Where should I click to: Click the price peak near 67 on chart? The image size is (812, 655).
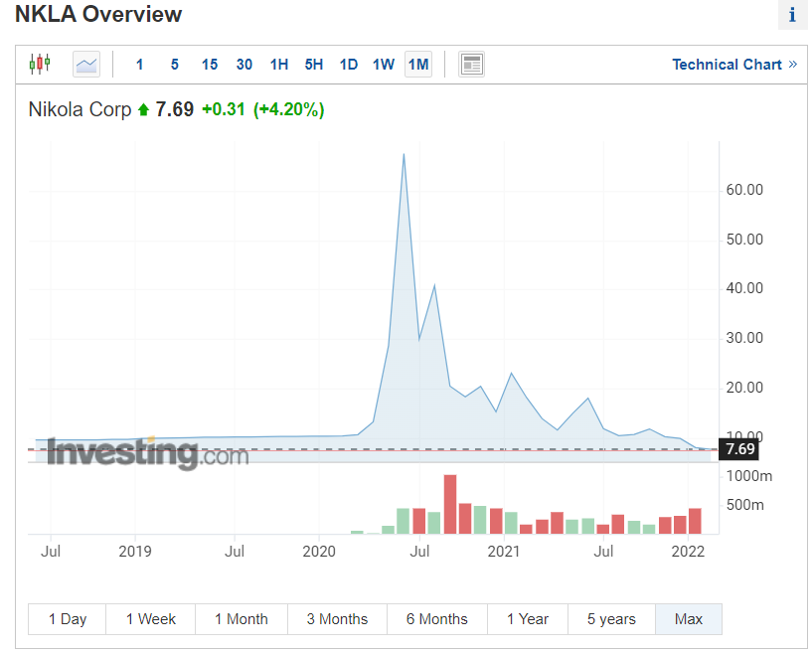(x=404, y=154)
